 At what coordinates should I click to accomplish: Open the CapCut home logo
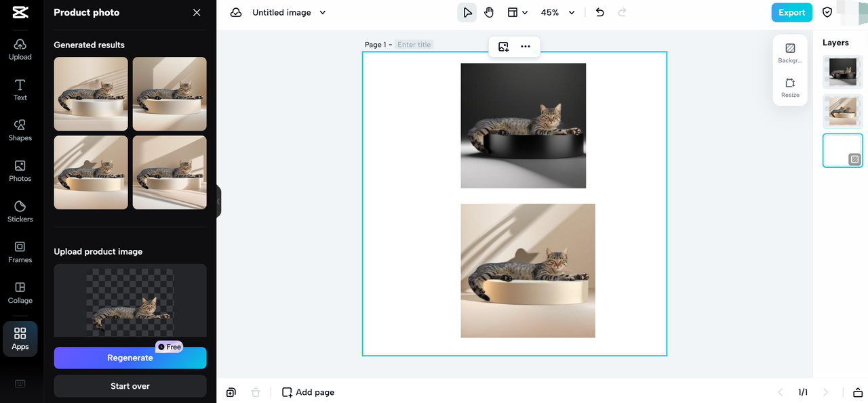(20, 13)
